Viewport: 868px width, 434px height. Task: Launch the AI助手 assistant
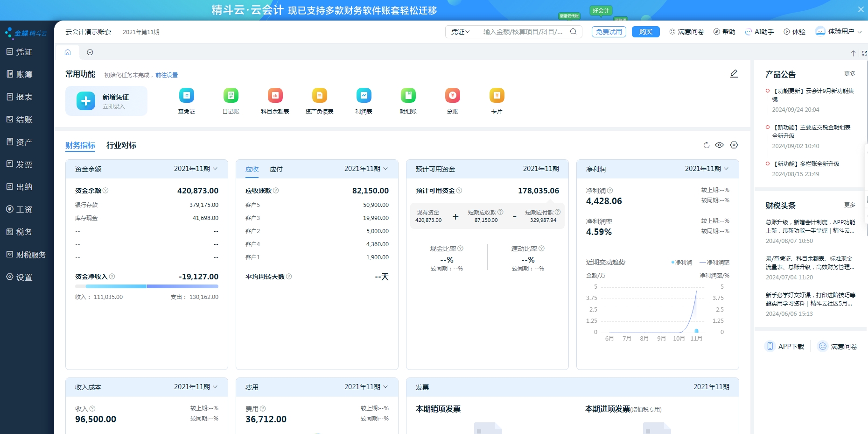click(x=759, y=32)
